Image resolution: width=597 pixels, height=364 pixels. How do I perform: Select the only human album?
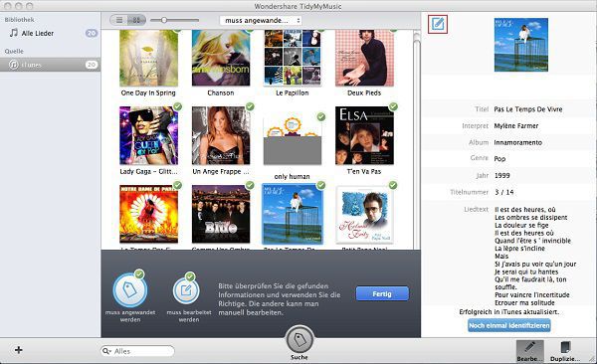point(292,140)
